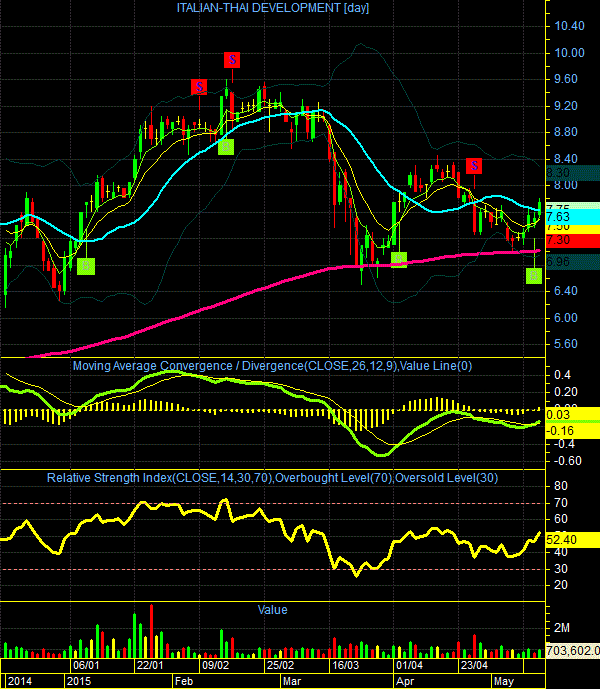Select the lower February S sell marker

click(x=199, y=87)
